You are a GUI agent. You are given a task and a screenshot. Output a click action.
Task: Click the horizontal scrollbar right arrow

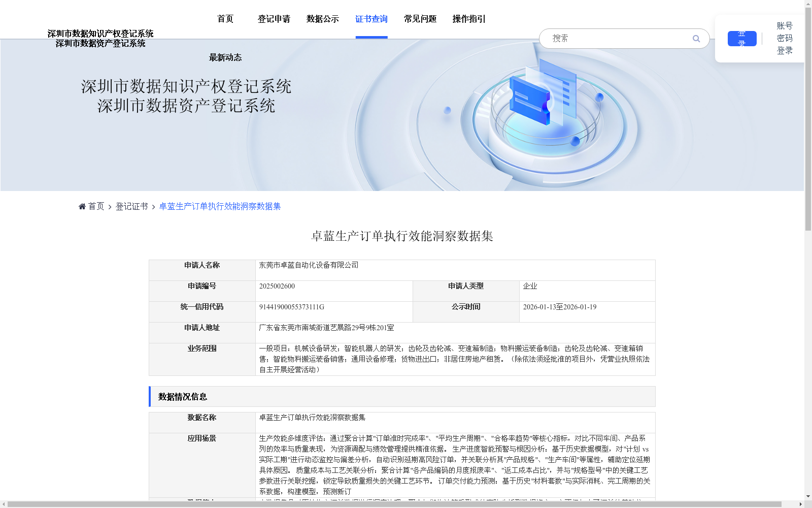pyautogui.click(x=801, y=504)
